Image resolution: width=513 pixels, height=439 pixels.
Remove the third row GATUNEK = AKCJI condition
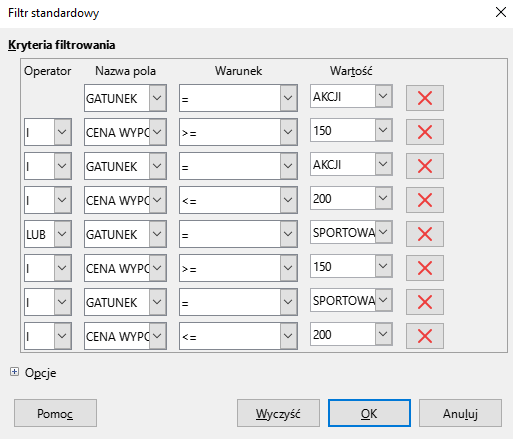pos(425,166)
